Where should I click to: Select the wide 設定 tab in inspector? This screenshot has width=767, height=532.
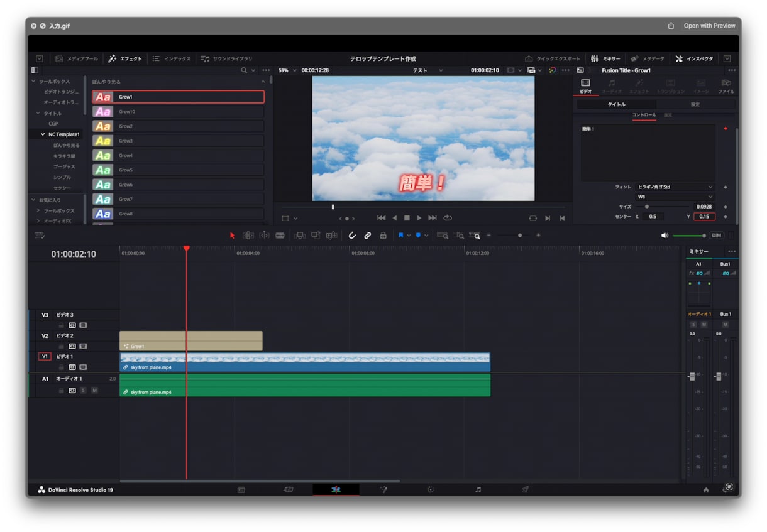(x=695, y=104)
